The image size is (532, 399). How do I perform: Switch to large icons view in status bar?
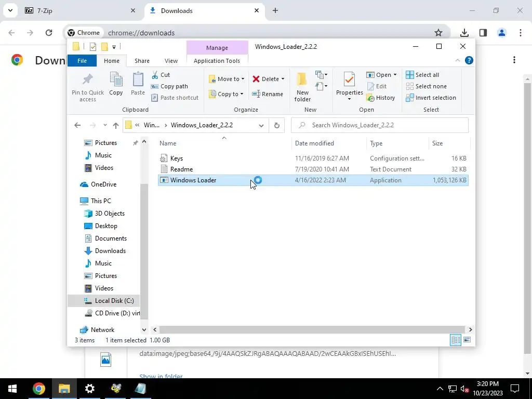[467, 340]
